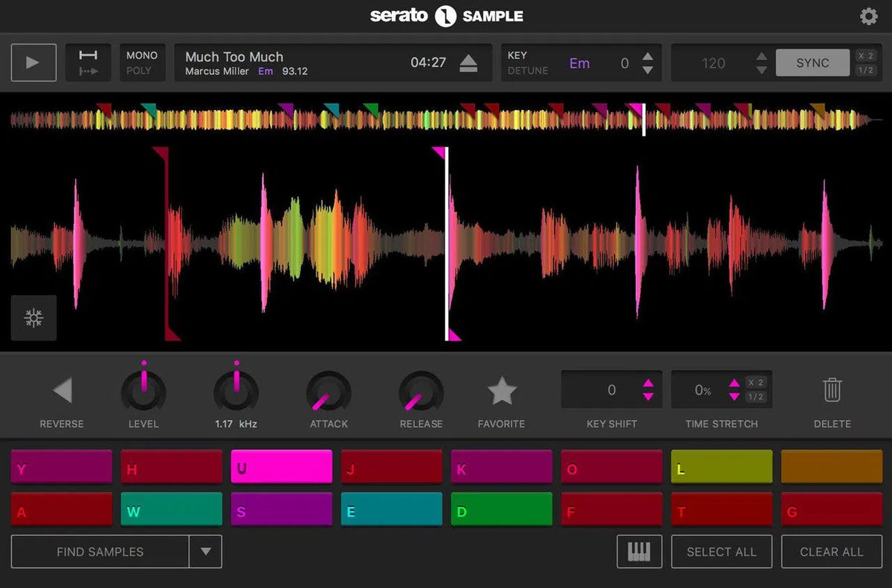892x588 pixels.
Task: Open settings with the gear icon
Action: click(868, 16)
